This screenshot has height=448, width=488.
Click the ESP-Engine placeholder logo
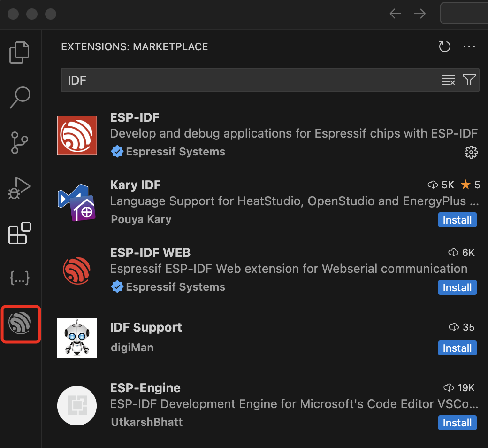point(77,406)
